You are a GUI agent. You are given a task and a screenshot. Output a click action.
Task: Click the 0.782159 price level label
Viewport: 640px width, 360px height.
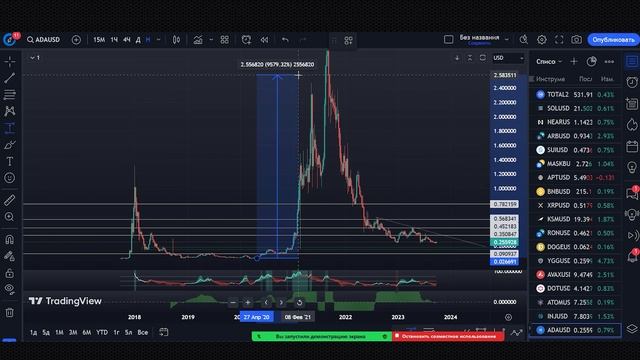tap(504, 204)
